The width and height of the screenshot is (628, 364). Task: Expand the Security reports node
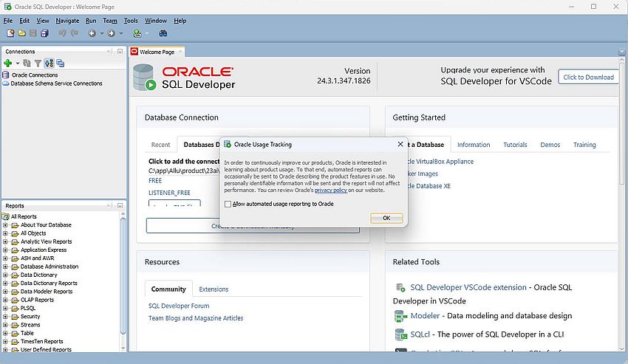tap(6, 316)
